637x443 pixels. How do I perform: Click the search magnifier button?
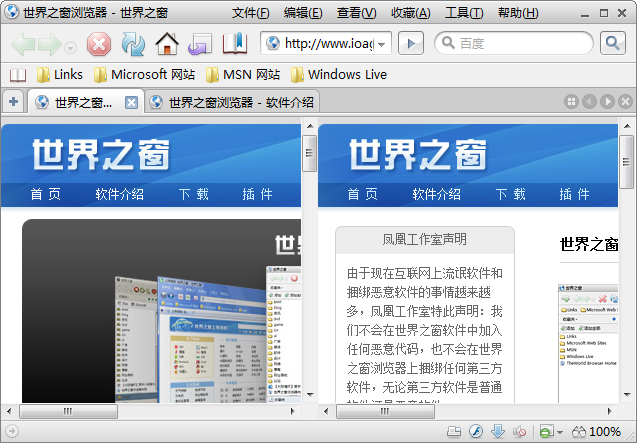pos(612,43)
